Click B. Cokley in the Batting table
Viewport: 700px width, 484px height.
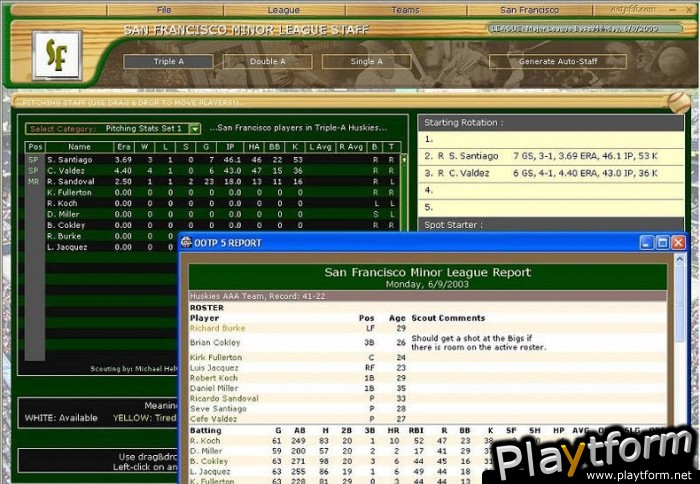tap(208, 461)
